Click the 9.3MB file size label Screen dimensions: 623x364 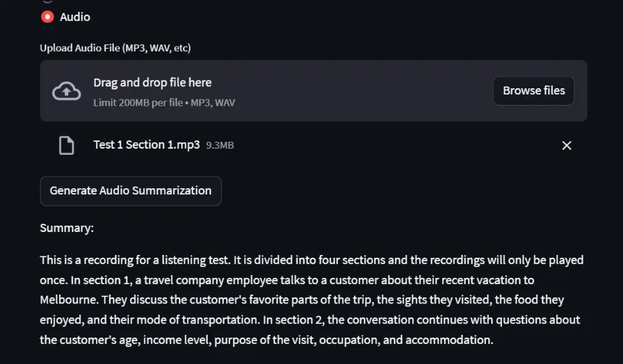[220, 146]
